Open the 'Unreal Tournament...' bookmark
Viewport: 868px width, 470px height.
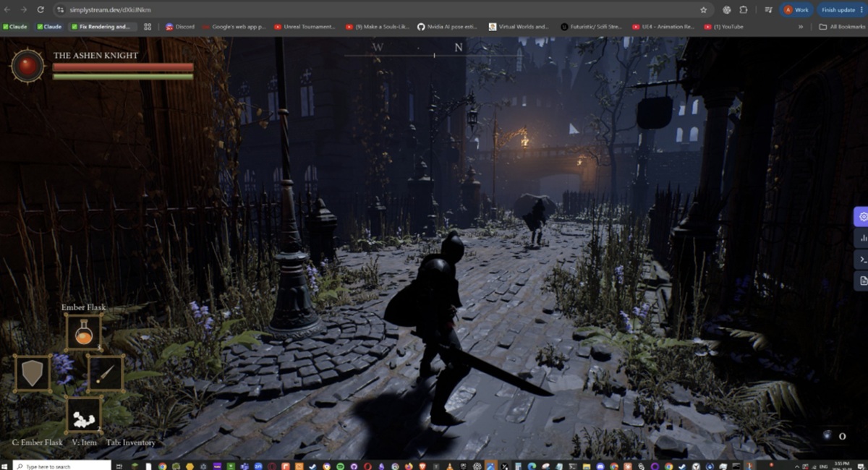click(x=305, y=27)
